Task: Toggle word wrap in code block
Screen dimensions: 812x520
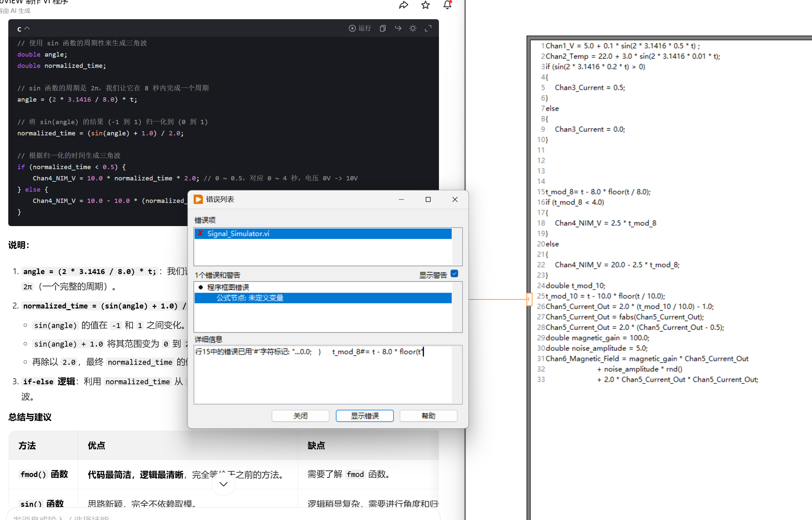Action: tap(398, 28)
